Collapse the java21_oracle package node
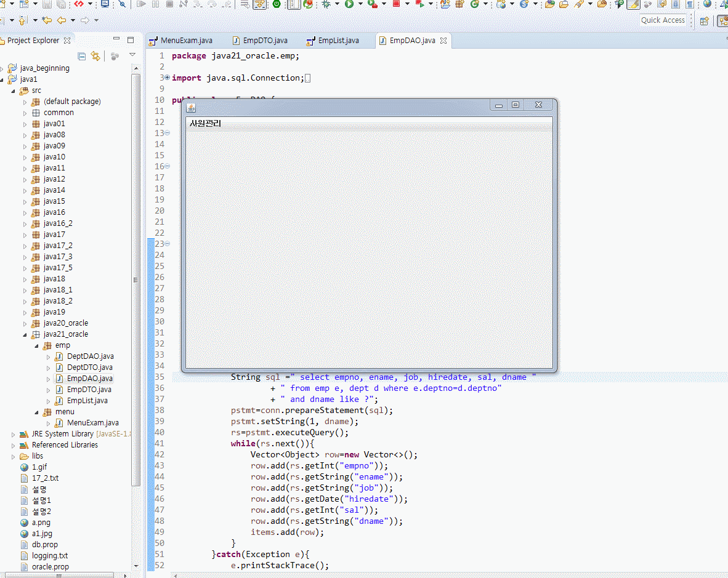The width and height of the screenshot is (728, 578). point(25,334)
